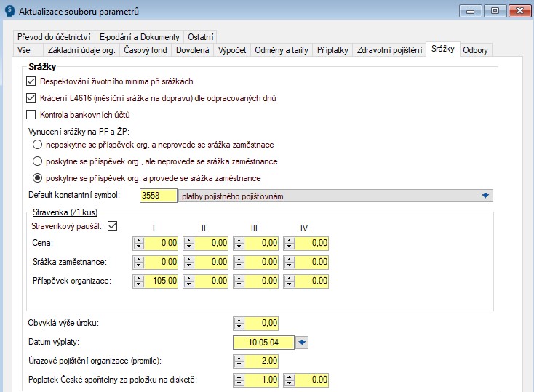This screenshot has width=534, height=392.
Task: Click the Stravenka (/1 kus) group label
Action: click(x=65, y=212)
